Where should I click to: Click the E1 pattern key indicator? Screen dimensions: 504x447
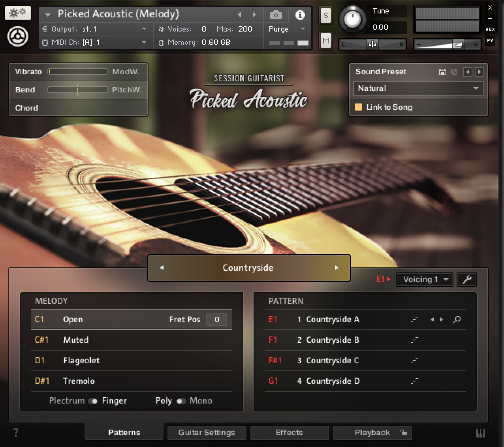click(x=383, y=279)
